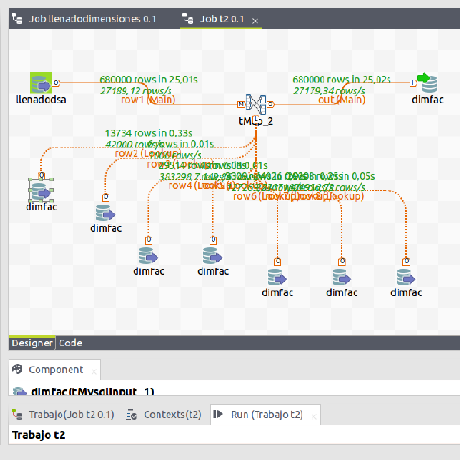Open the Component panel tab
The height and width of the screenshot is (460, 460).
click(x=55, y=370)
